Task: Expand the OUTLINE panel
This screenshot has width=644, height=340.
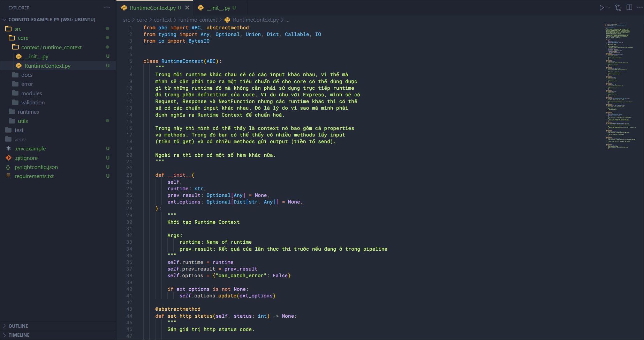Action: tap(18, 326)
